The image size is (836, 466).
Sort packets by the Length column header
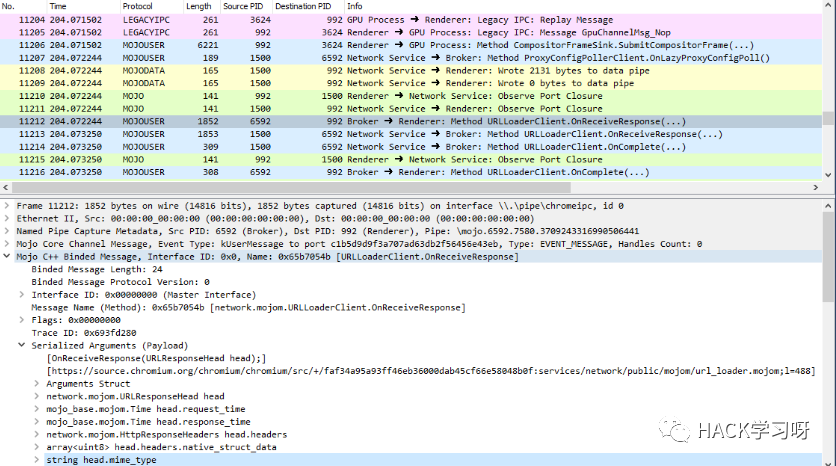tap(202, 6)
